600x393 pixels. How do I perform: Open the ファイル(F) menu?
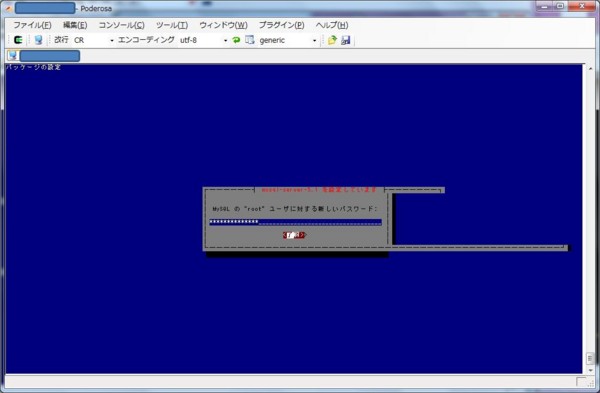click(x=33, y=25)
